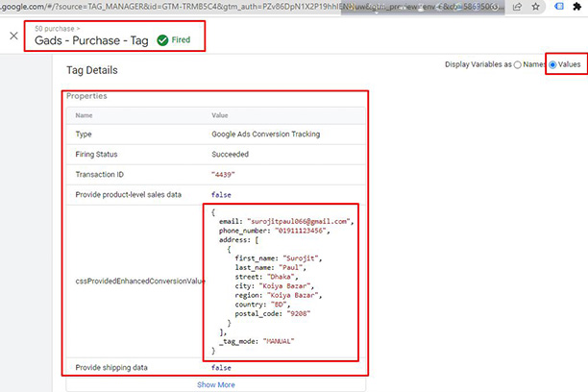Click last_name "Paul" line
588x392 pixels.
pos(270,267)
